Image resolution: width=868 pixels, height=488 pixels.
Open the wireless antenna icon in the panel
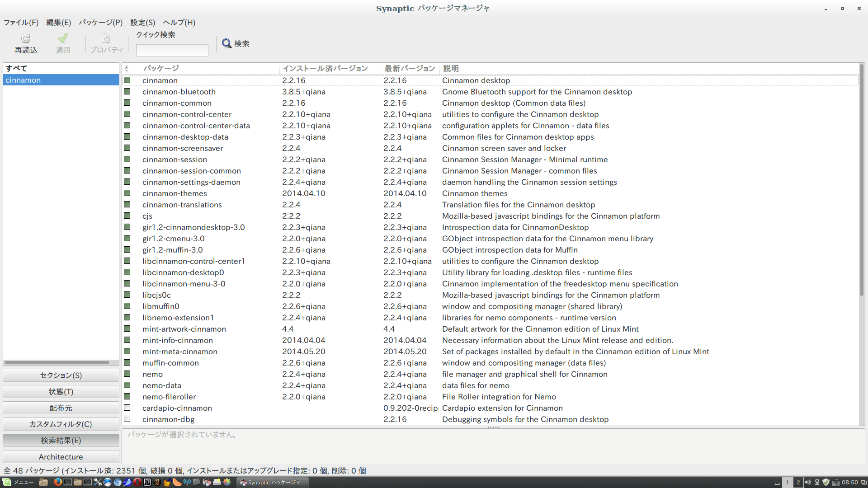pos(187,482)
